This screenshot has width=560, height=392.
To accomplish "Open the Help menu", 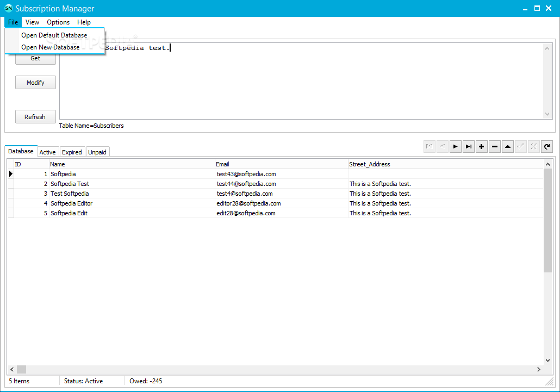I will pos(84,22).
